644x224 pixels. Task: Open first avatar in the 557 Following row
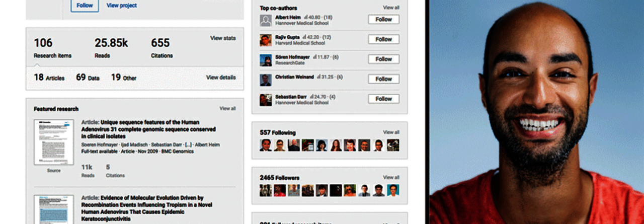(266, 145)
